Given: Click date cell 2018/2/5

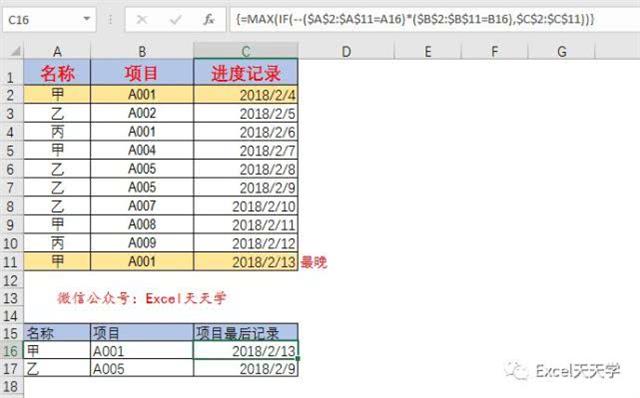Looking at the screenshot, I should [246, 113].
